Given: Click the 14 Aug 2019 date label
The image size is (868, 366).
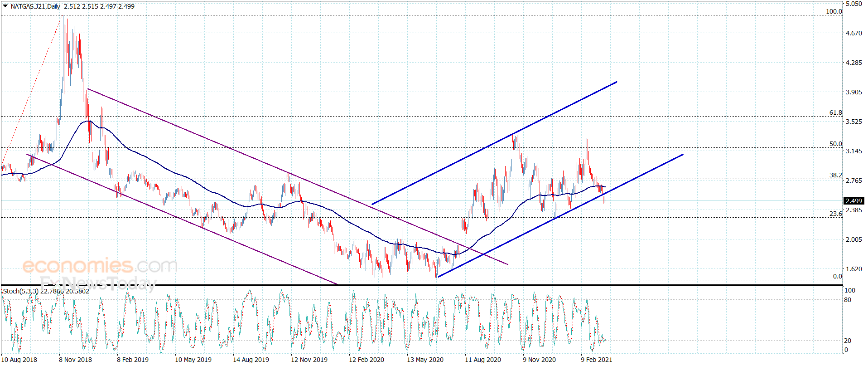Looking at the screenshot, I should [251, 360].
